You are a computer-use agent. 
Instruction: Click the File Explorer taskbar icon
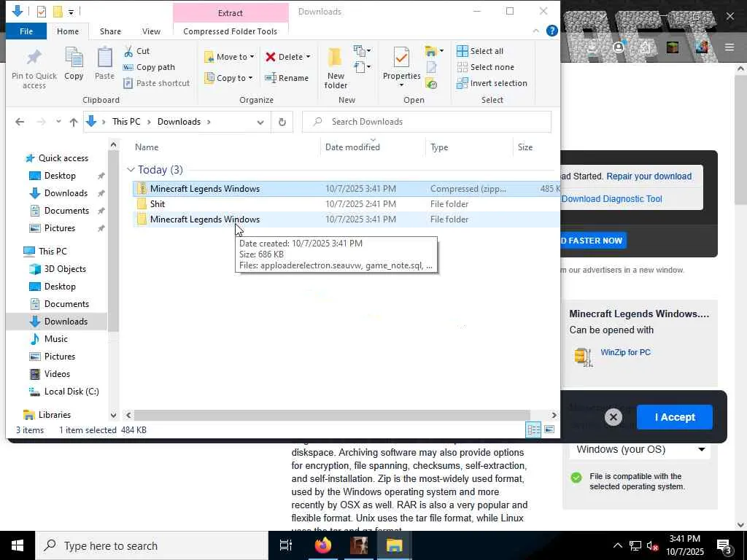click(x=394, y=545)
